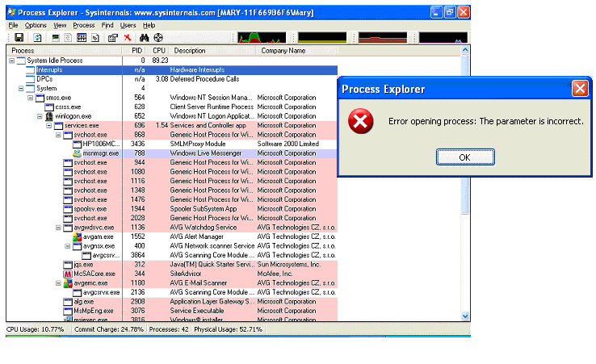Screen dimensions: 596x364
Task: Click the winlogon.exe process icon
Action: (x=49, y=116)
